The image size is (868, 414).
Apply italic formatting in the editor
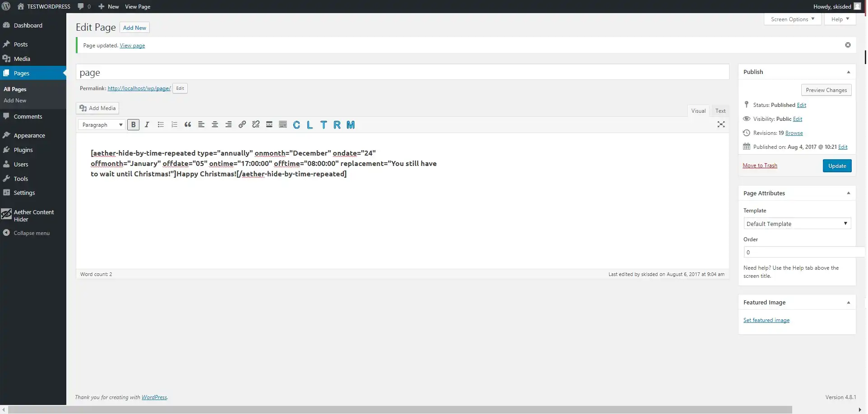click(147, 125)
